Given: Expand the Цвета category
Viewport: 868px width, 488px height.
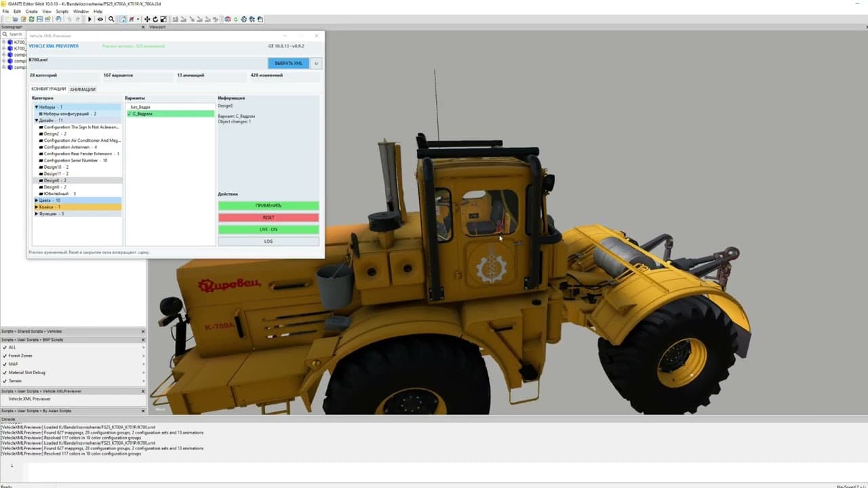Looking at the screenshot, I should coord(37,201).
